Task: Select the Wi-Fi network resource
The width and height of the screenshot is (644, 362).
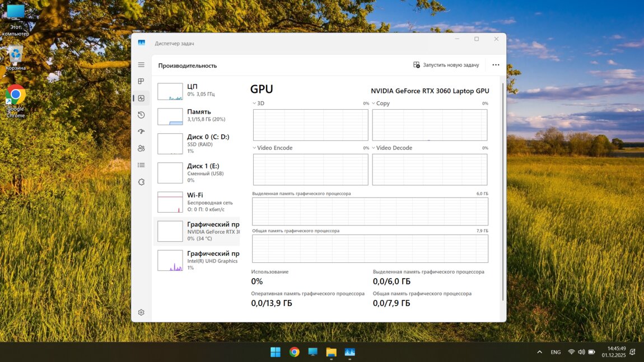Action: point(196,202)
